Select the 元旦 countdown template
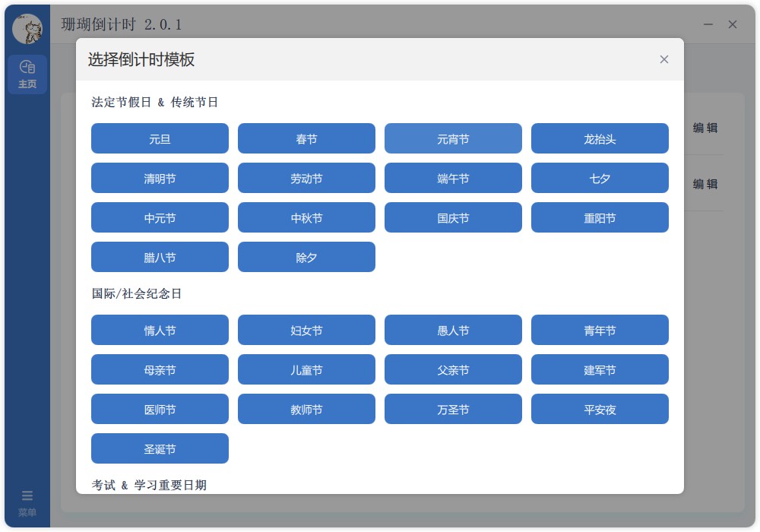 coord(160,138)
